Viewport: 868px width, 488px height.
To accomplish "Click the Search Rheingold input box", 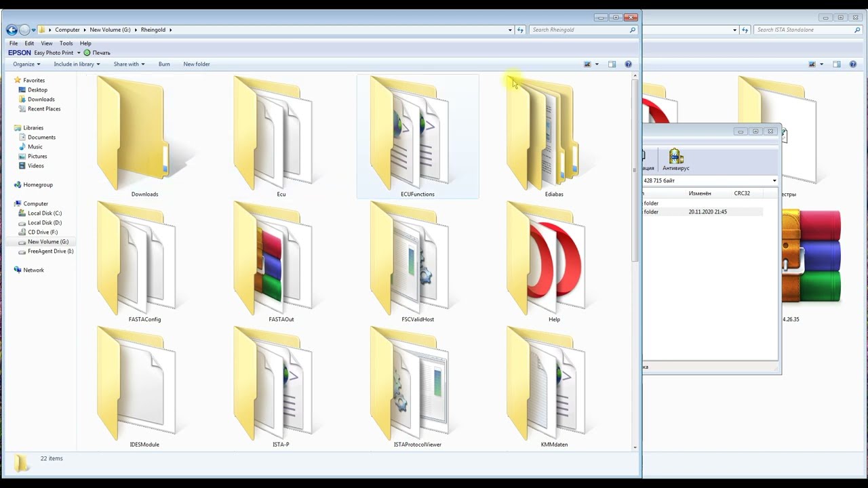I will point(582,30).
